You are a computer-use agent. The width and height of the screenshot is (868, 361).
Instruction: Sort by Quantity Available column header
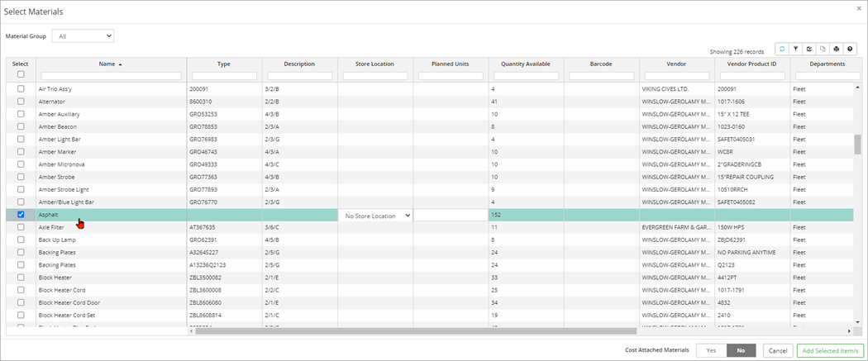(525, 64)
